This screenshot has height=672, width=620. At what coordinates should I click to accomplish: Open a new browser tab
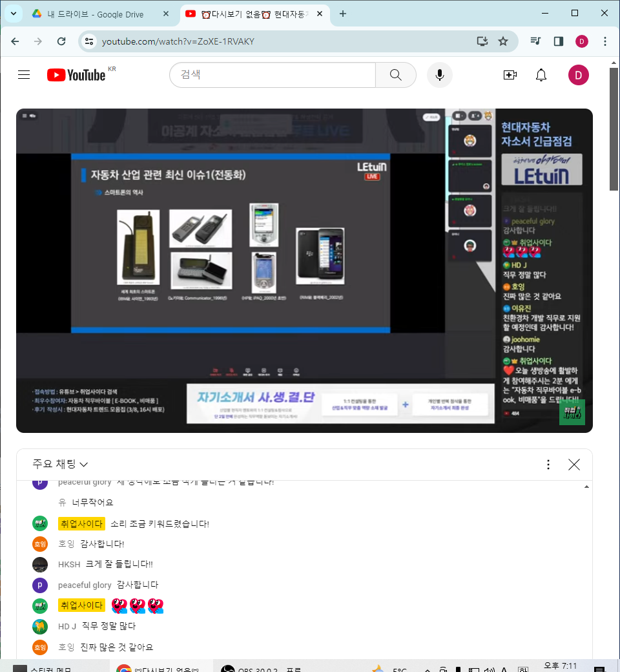(x=343, y=14)
